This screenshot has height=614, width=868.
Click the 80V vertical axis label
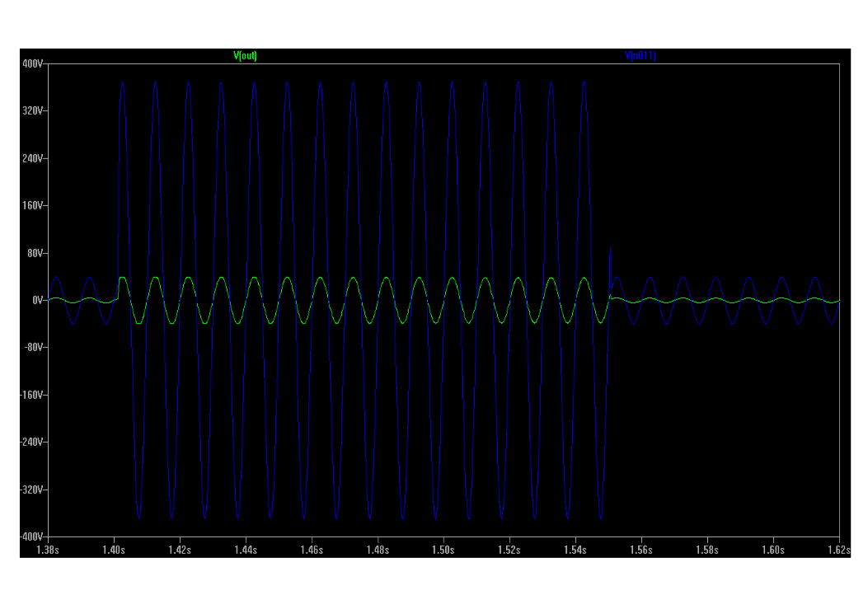click(x=35, y=254)
